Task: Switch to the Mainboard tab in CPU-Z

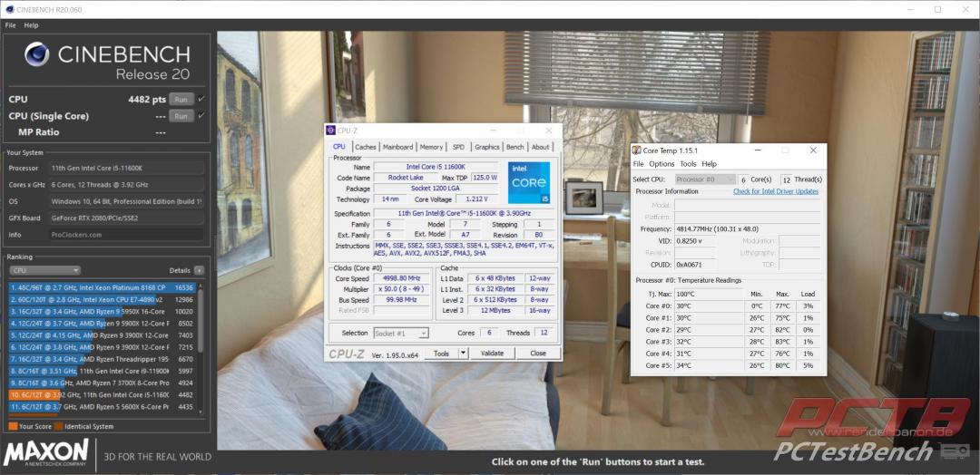Action: 398,147
